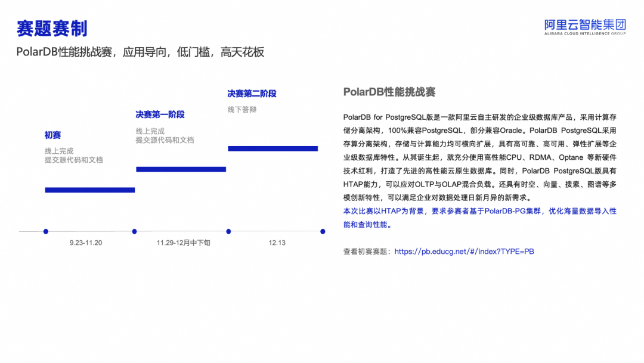Click 提交源代码和文档 under the 初赛 heading
The height and width of the screenshot is (363, 644).
[x=74, y=160]
